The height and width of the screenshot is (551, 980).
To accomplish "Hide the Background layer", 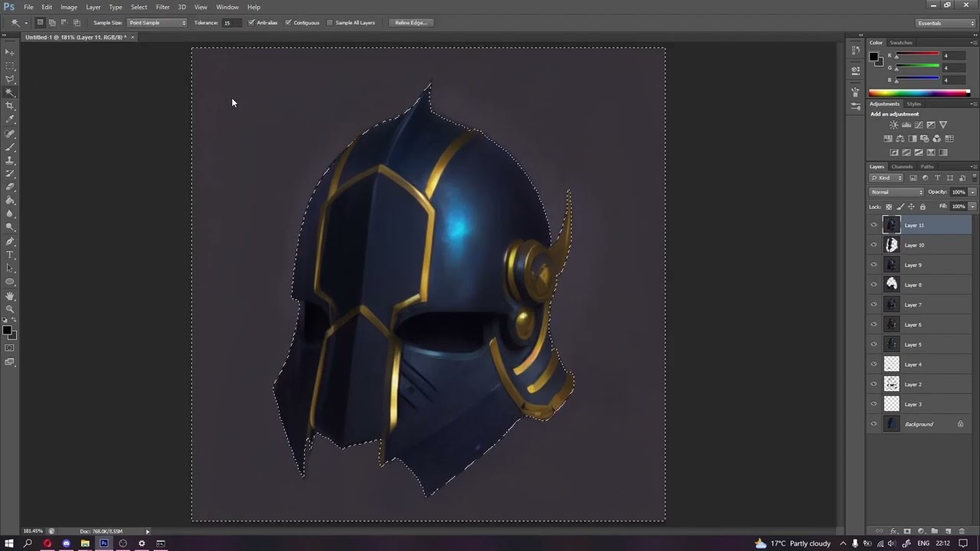I will pos(874,424).
